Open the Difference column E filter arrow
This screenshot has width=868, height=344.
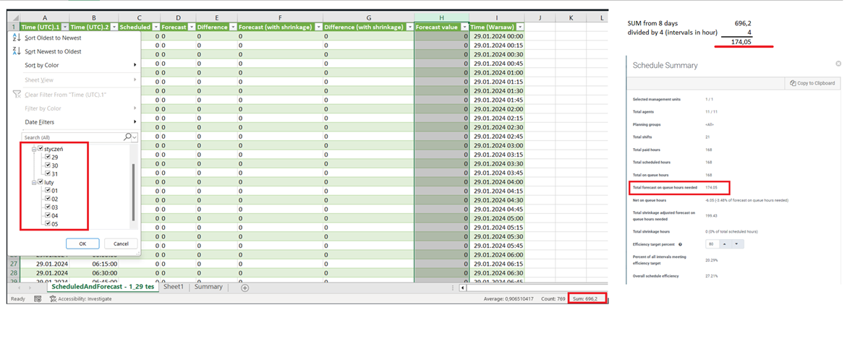232,27
